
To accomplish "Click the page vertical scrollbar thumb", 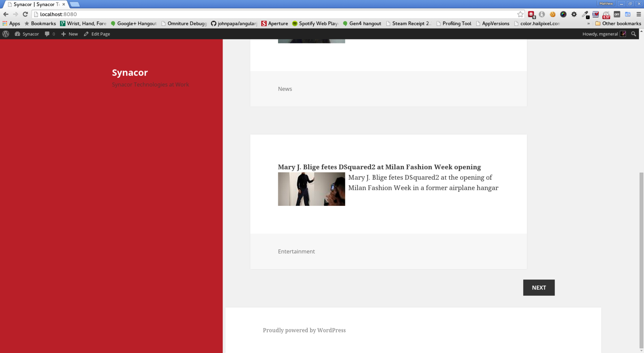I will coord(641,260).
